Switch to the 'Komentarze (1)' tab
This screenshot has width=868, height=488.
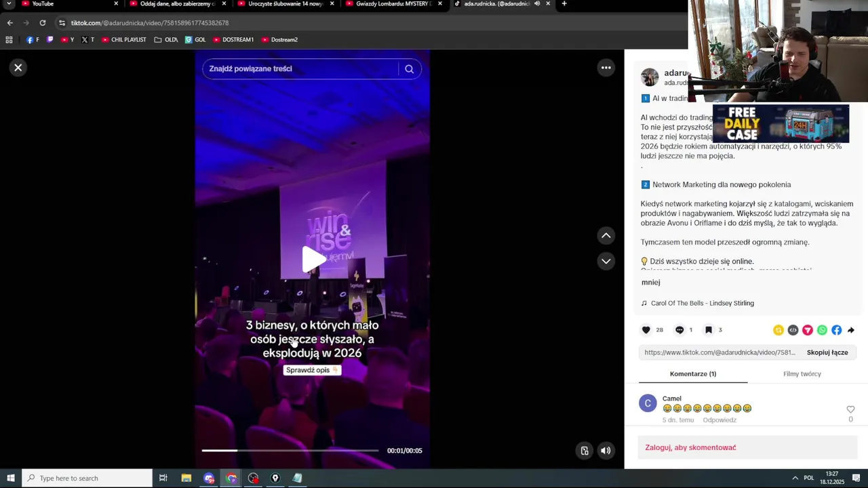pyautogui.click(x=693, y=374)
